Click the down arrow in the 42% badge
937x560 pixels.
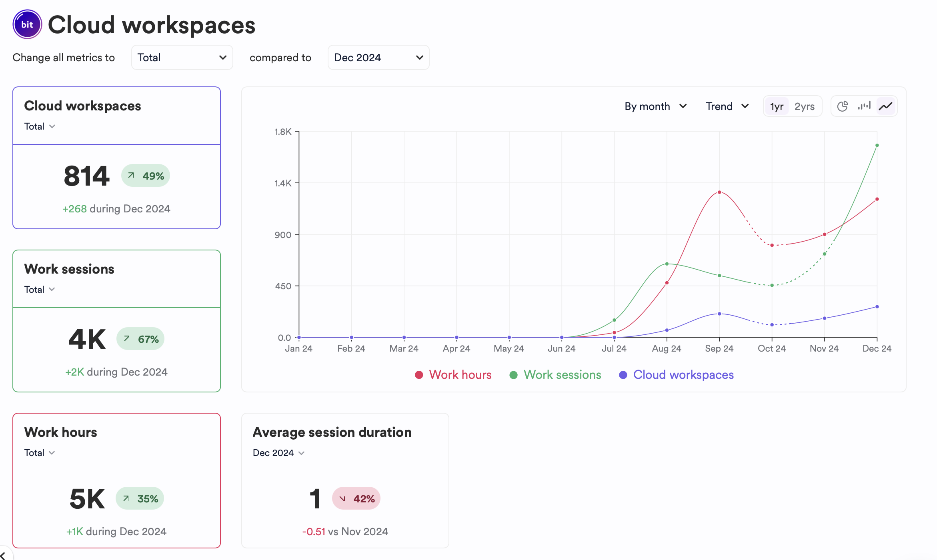tap(342, 498)
